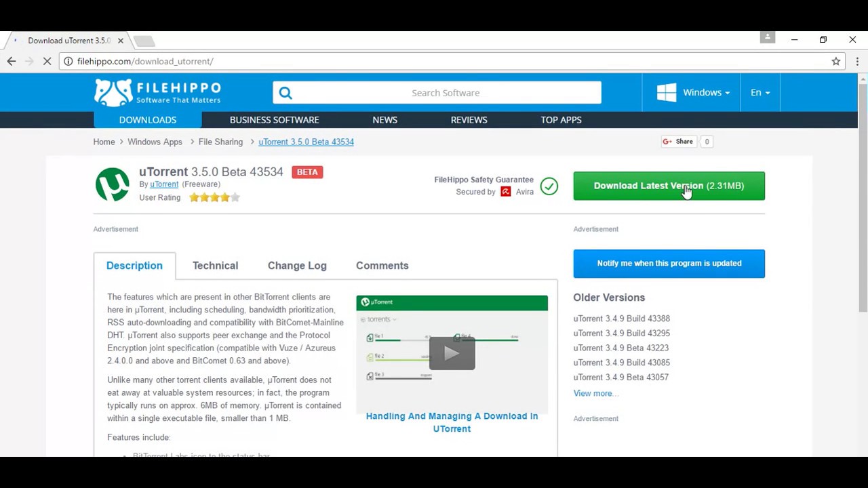Switch to the Comments tab

(382, 266)
